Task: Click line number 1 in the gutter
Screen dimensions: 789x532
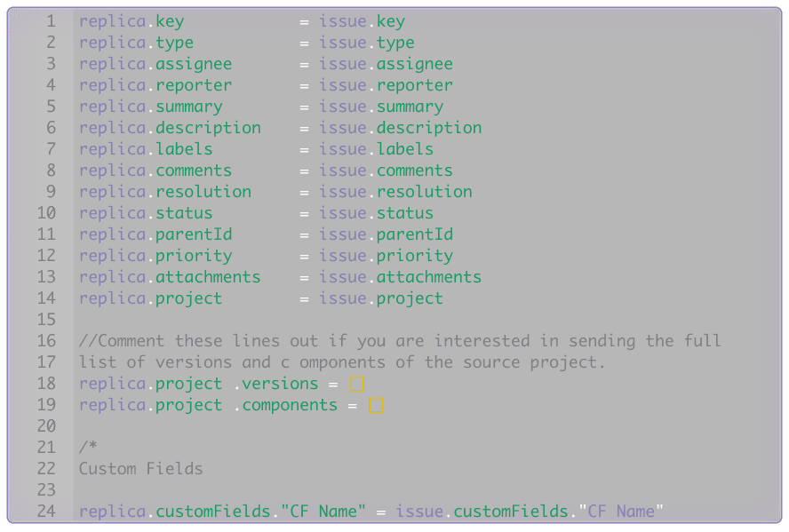Action: pyautogui.click(x=50, y=21)
